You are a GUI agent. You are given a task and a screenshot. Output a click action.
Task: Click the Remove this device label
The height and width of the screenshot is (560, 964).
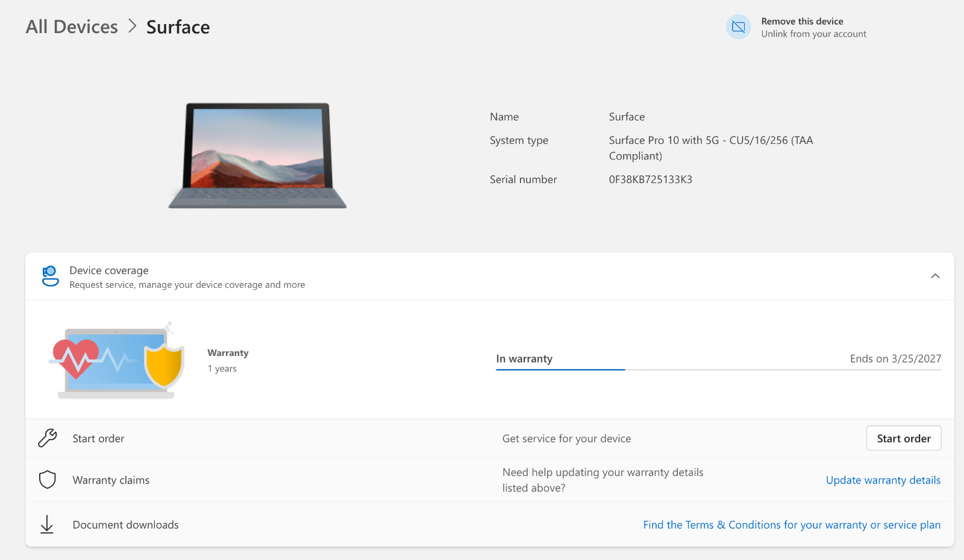click(802, 21)
